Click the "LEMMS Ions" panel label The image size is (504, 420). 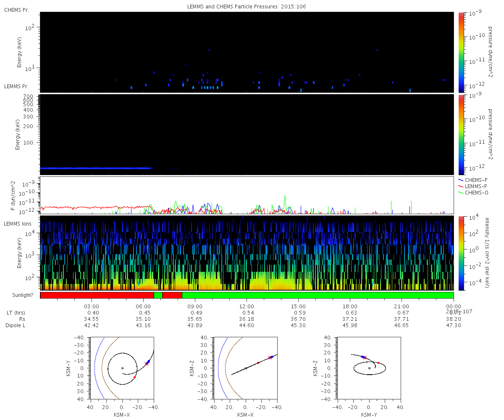17,224
